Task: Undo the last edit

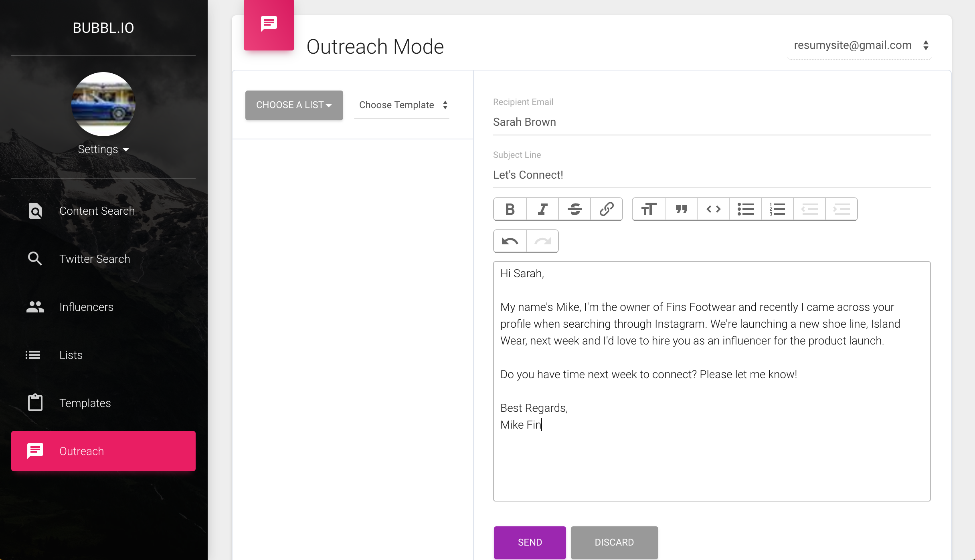Action: pos(510,241)
